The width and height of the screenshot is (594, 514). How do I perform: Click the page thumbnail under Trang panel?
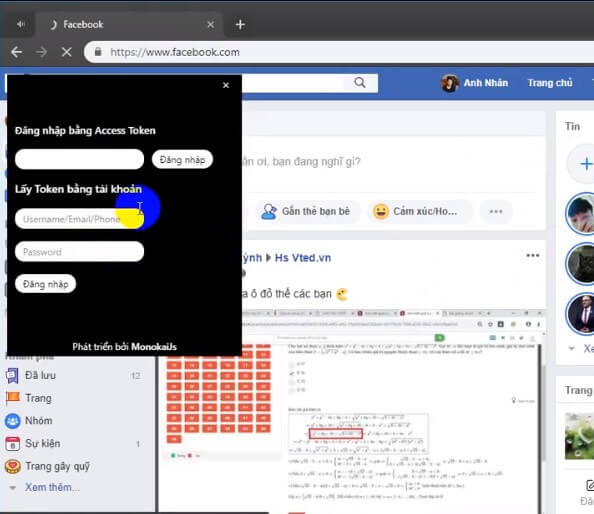click(579, 436)
